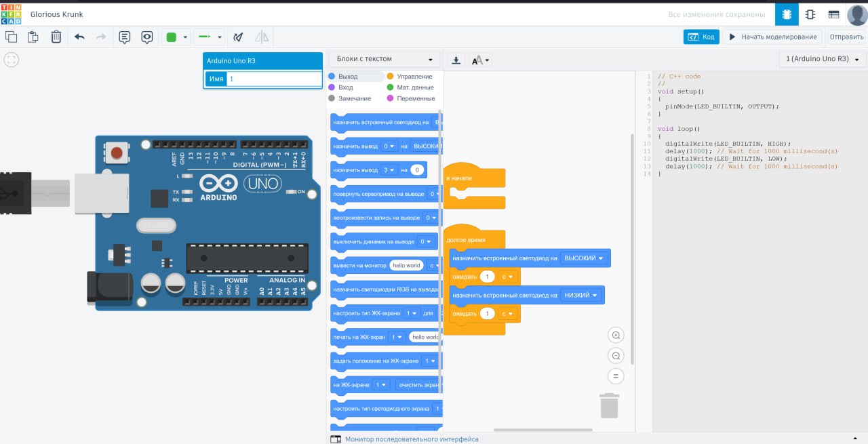Click the назначить светодиодам RGB block

tap(385, 289)
